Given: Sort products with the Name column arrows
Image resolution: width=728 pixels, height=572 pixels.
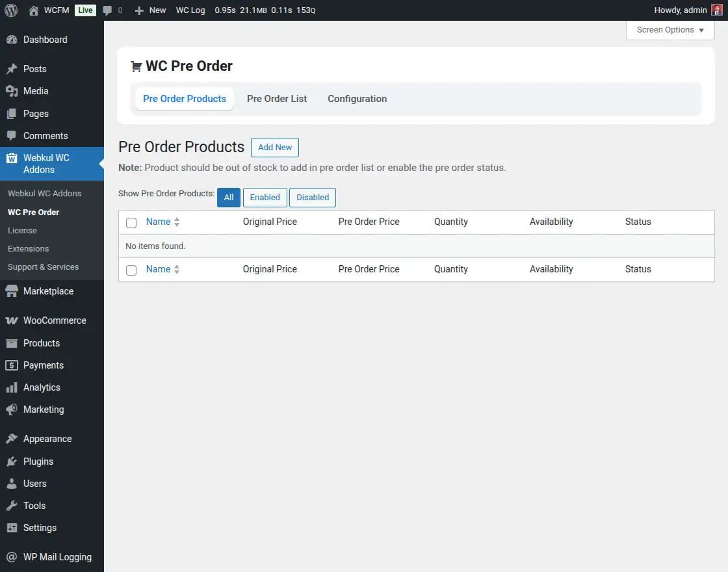Looking at the screenshot, I should pyautogui.click(x=177, y=222).
